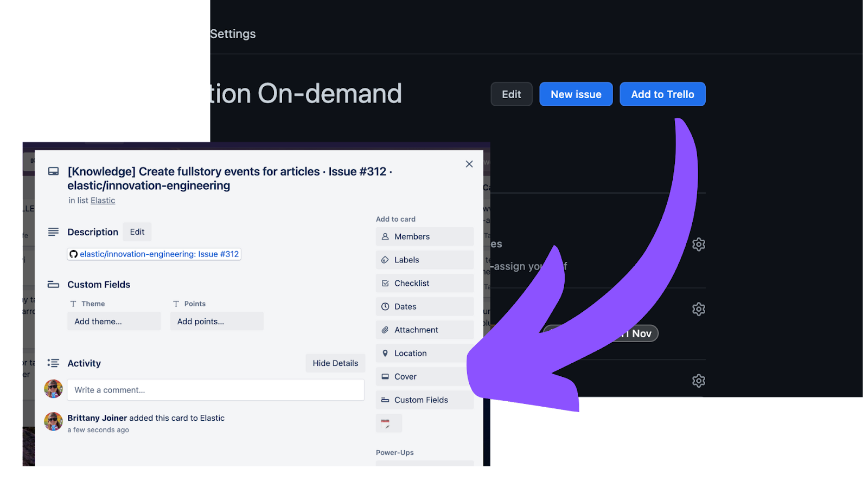Image resolution: width=868 pixels, height=488 pixels.
Task: Click the Theme field label
Action: 93,304
